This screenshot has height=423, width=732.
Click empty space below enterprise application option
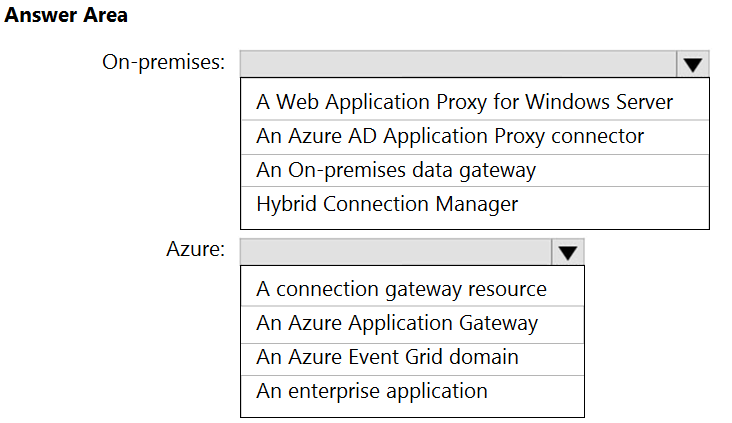pos(412,411)
